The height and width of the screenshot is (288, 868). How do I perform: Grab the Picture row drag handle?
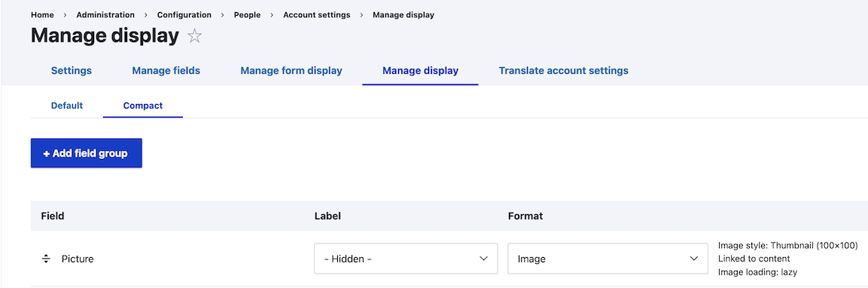pos(47,259)
